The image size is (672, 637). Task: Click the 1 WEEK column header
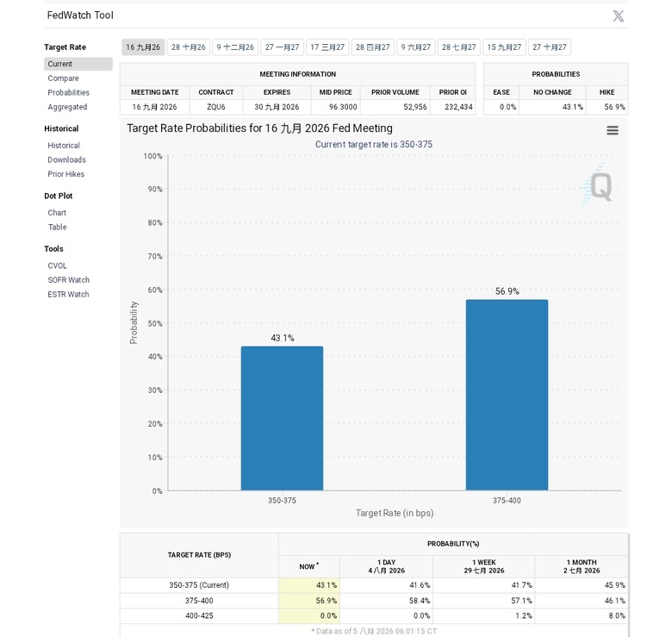484,566
